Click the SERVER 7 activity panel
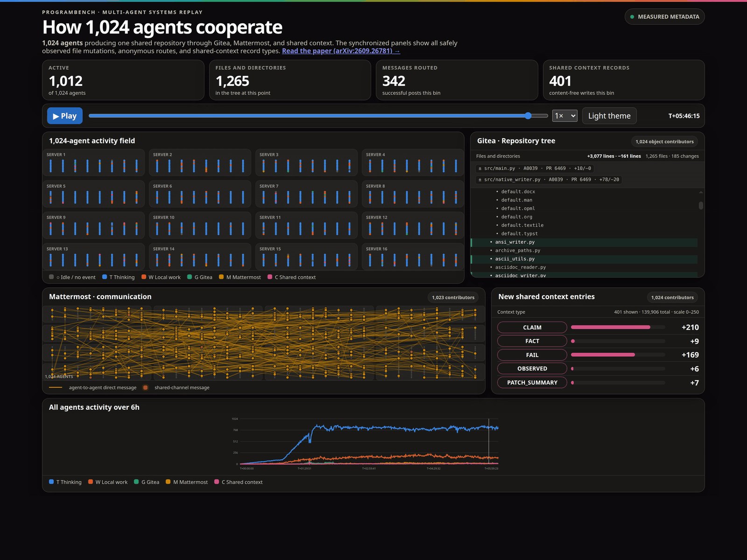 [x=306, y=194]
